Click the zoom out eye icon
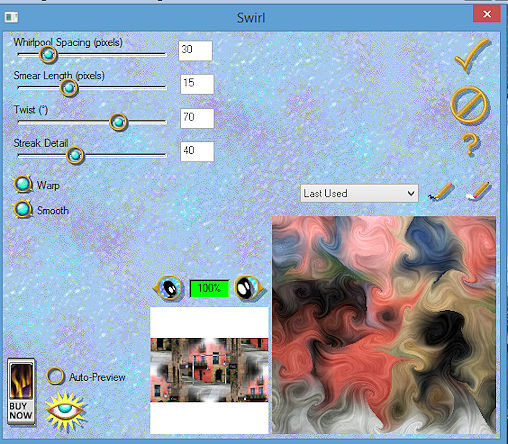Screen dimensions: 508x444 click(168, 288)
